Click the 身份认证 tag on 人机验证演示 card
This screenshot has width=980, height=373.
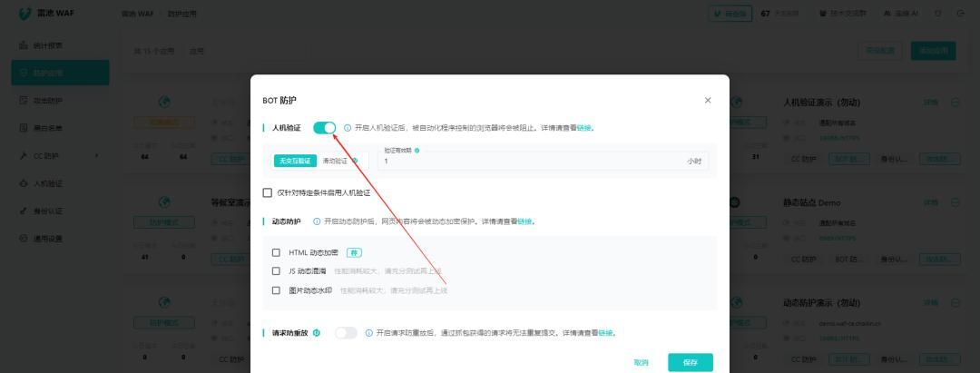pyautogui.click(x=894, y=159)
